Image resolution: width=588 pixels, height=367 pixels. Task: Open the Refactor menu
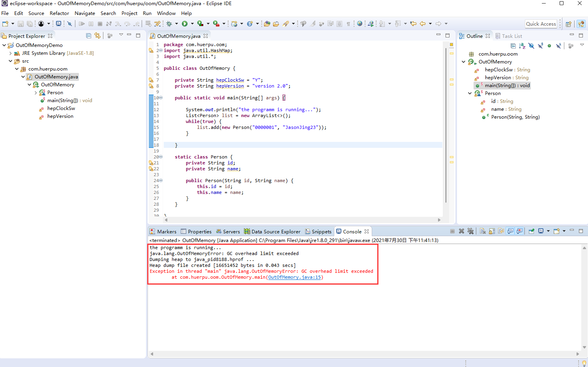(59, 13)
